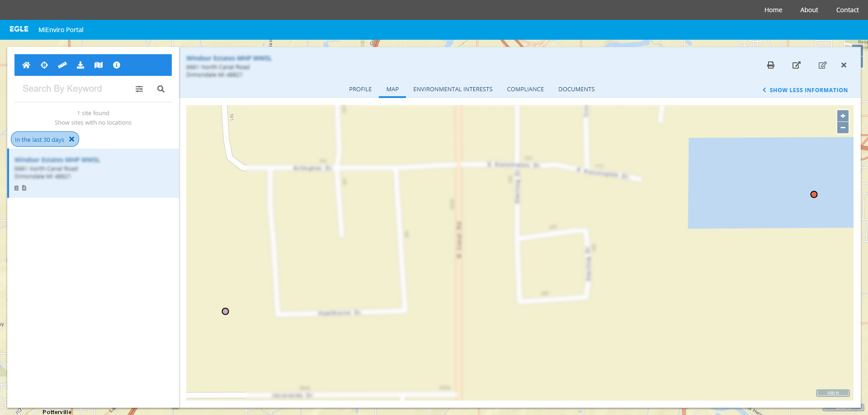
Task: Open the site in a new window icon
Action: [797, 65]
